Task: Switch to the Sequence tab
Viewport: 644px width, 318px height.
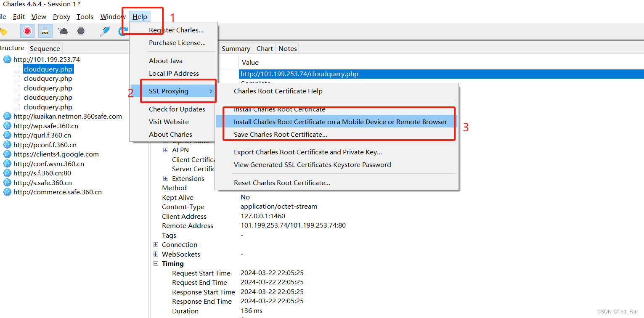Action: click(45, 48)
